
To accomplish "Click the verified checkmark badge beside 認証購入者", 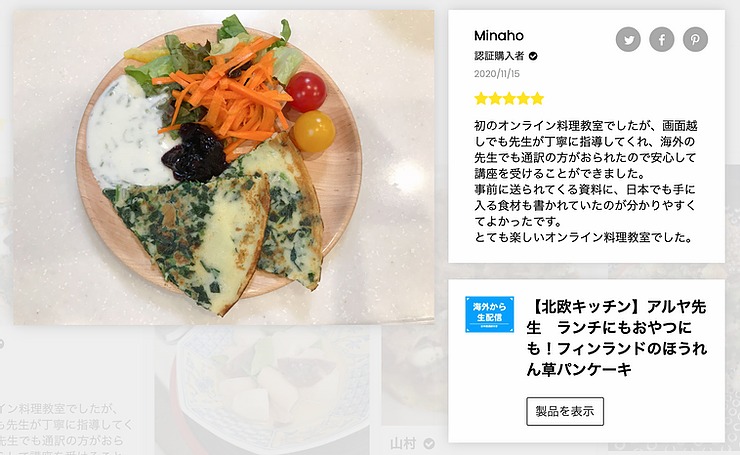I will (533, 56).
